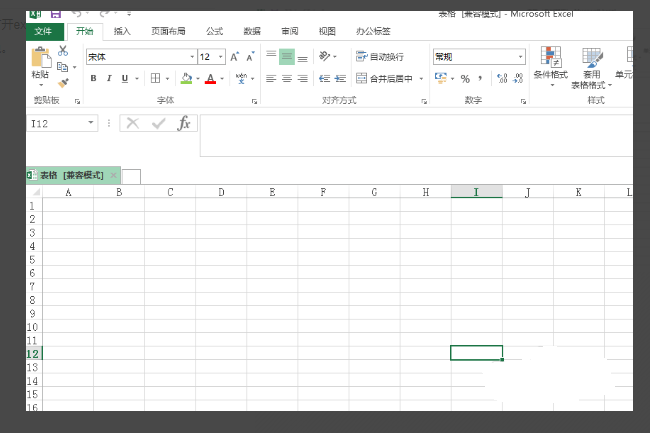Click the Save icon in quick access toolbar

click(x=54, y=14)
